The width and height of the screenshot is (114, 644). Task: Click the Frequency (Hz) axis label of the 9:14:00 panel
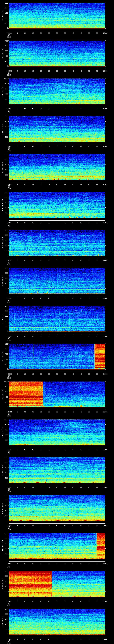click(3, 16)
